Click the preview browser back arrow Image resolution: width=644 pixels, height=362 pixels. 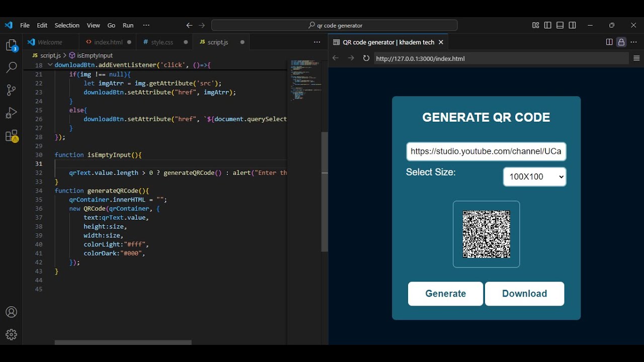tap(336, 58)
